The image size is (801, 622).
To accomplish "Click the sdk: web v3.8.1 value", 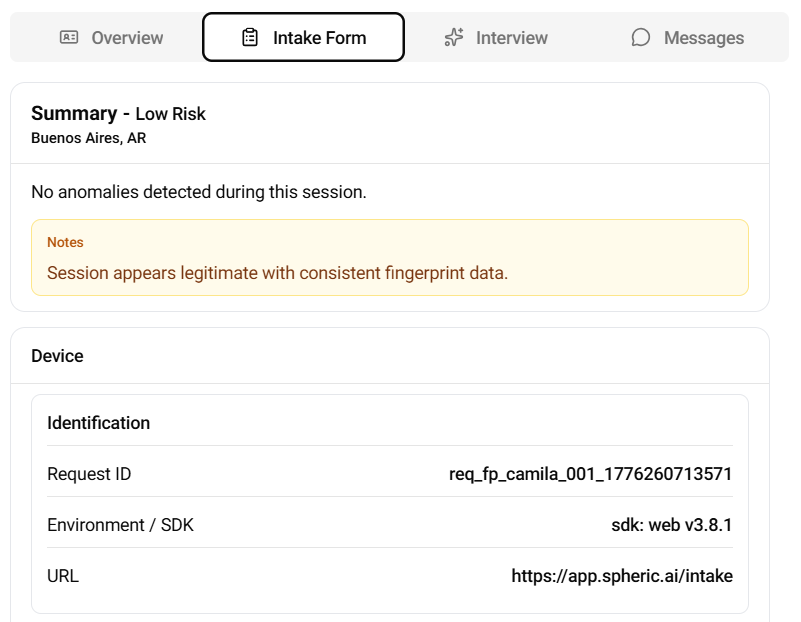I will [x=672, y=525].
